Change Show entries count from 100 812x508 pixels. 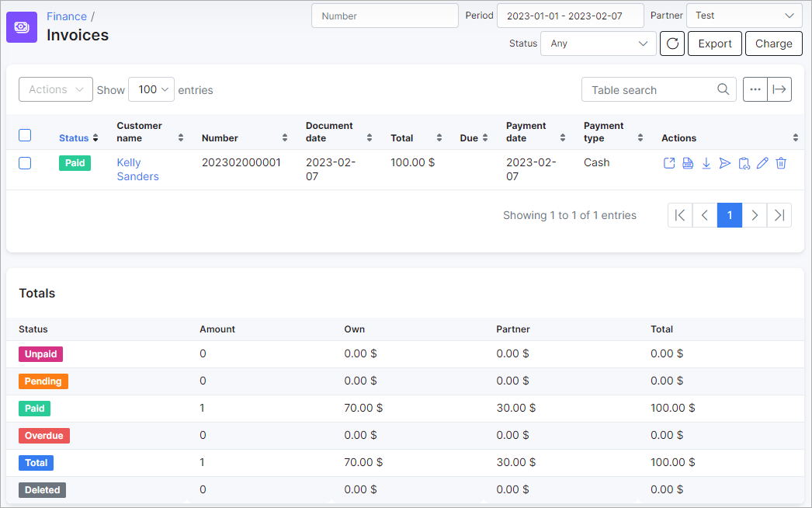coord(151,89)
